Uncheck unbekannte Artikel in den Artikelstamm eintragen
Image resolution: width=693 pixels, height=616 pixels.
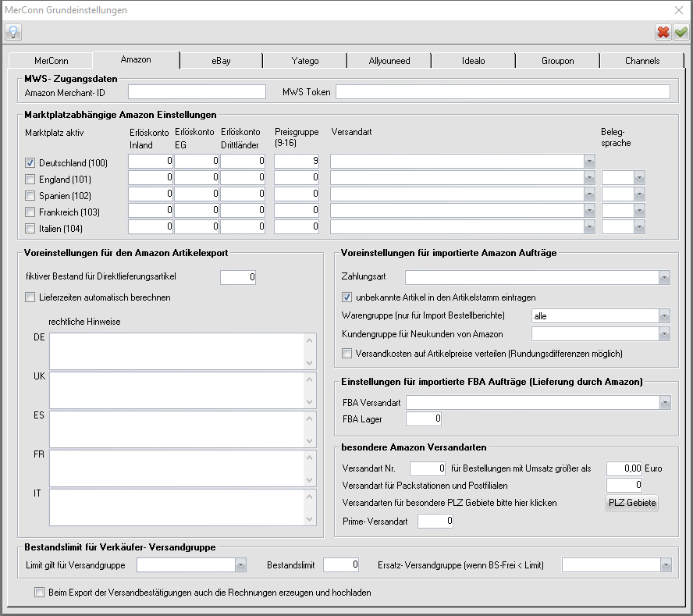(x=347, y=297)
